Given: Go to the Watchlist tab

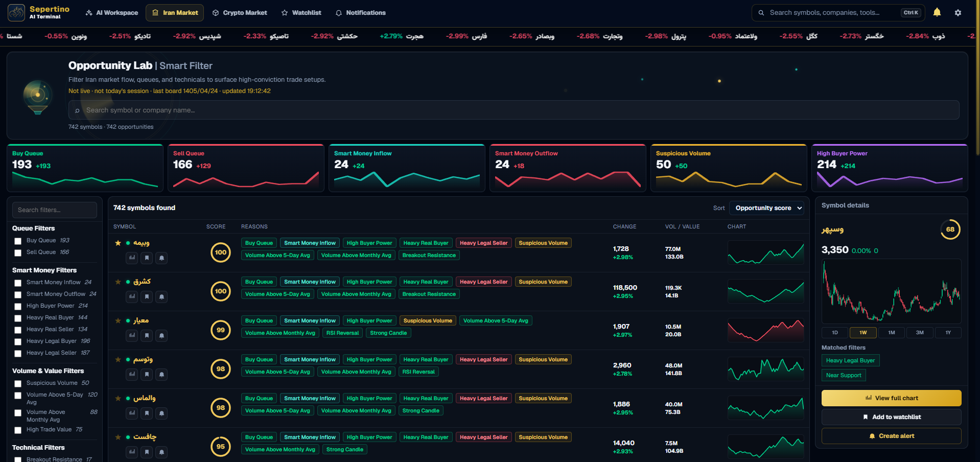Looking at the screenshot, I should [301, 13].
